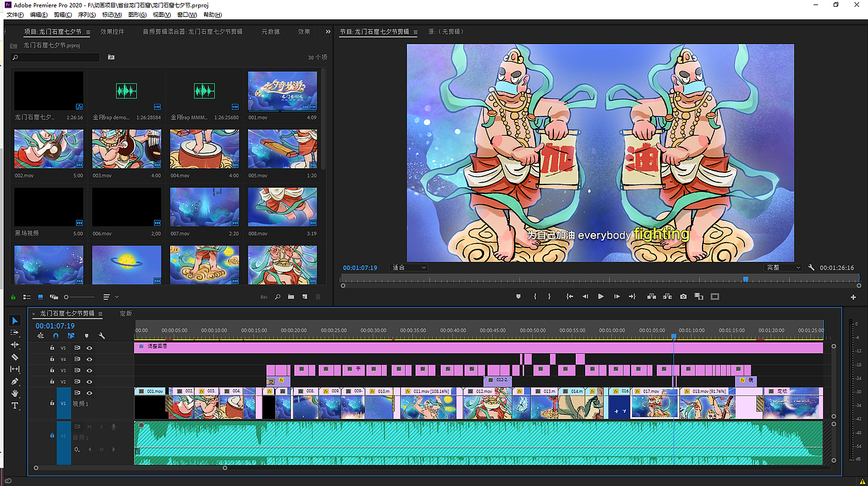Screen dimensions: 868x486
Task: Open the zoom level dropdown 适合
Action: [409, 268]
